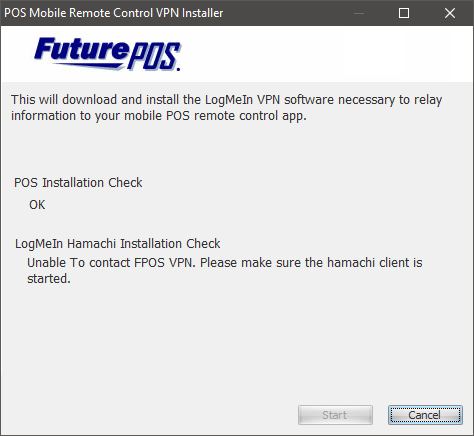This screenshot has width=474, height=436.
Task: Select LogMeIn Hamachi Installation Check heading
Action: pos(117,244)
